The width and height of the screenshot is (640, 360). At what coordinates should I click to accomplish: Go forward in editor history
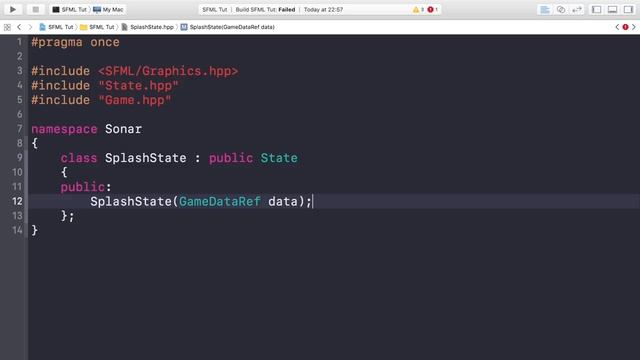pyautogui.click(x=30, y=27)
